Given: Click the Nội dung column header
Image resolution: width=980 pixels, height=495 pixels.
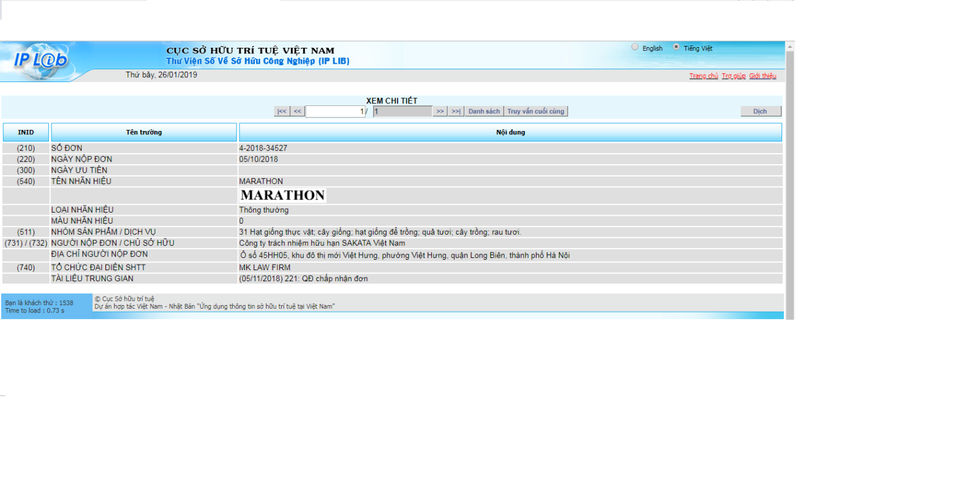Looking at the screenshot, I should pyautogui.click(x=511, y=132).
